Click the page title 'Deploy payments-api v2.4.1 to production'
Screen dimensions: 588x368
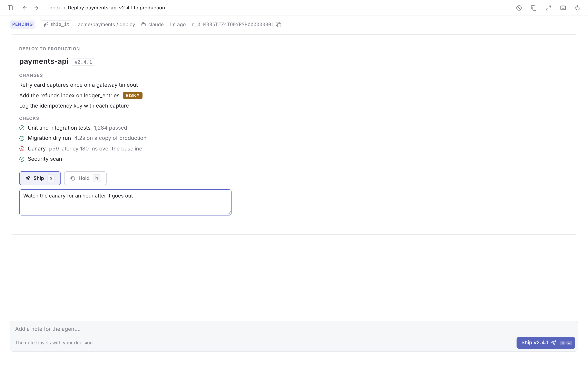pos(116,8)
